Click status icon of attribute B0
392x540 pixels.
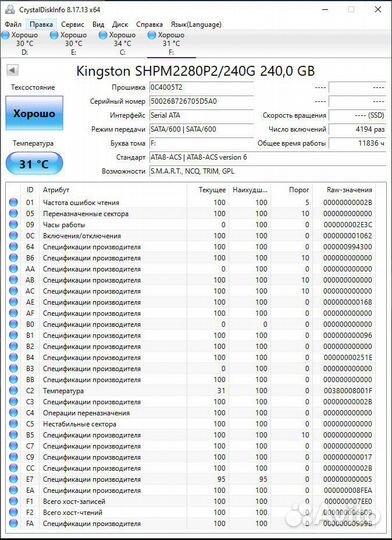(x=13, y=324)
